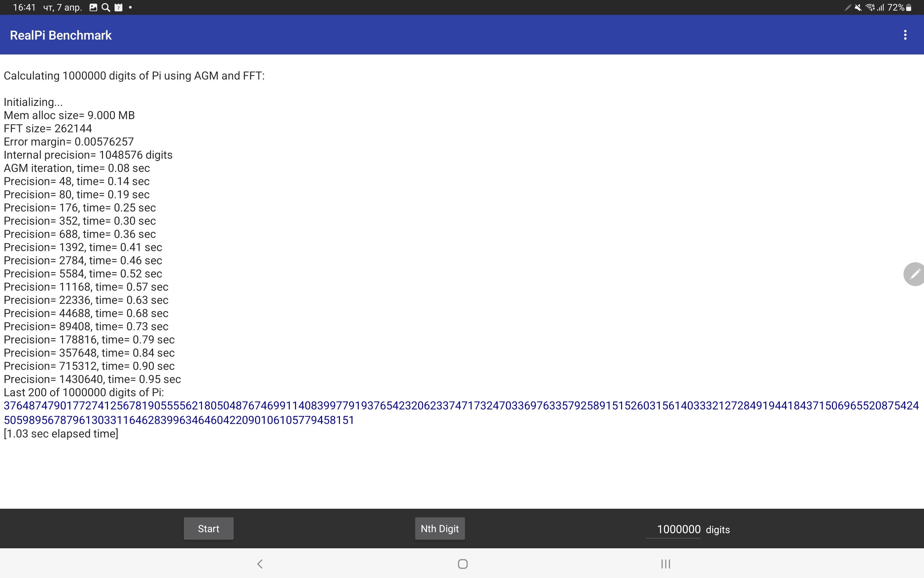Tap the floating pencil edit icon

[x=914, y=274]
